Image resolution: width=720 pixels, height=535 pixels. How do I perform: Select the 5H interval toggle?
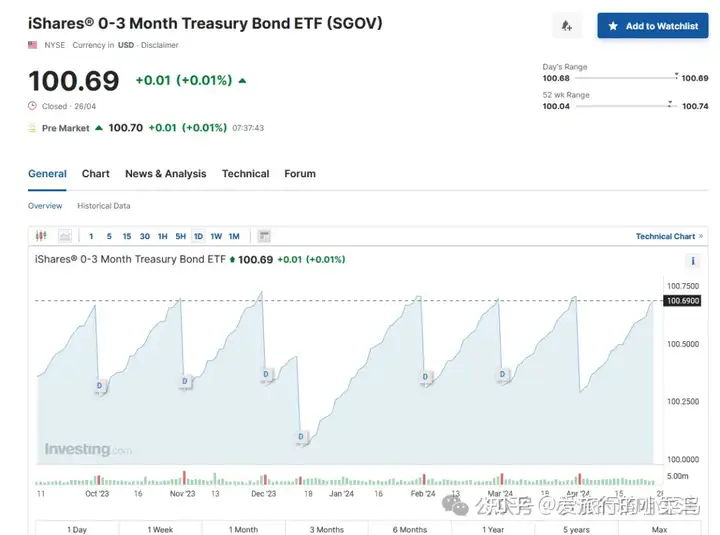180,236
